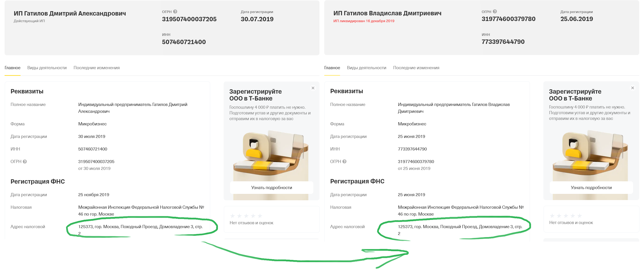Click left promo illustration image

pos(271,155)
